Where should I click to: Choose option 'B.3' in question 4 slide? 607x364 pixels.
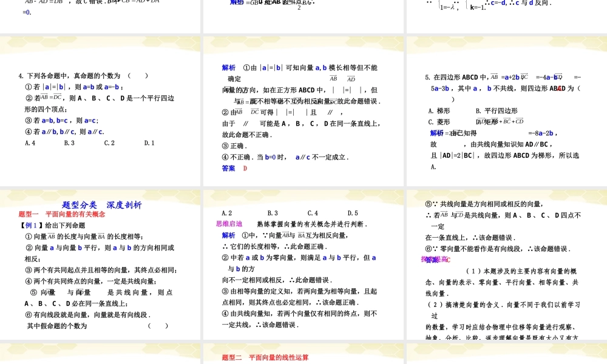(69, 143)
